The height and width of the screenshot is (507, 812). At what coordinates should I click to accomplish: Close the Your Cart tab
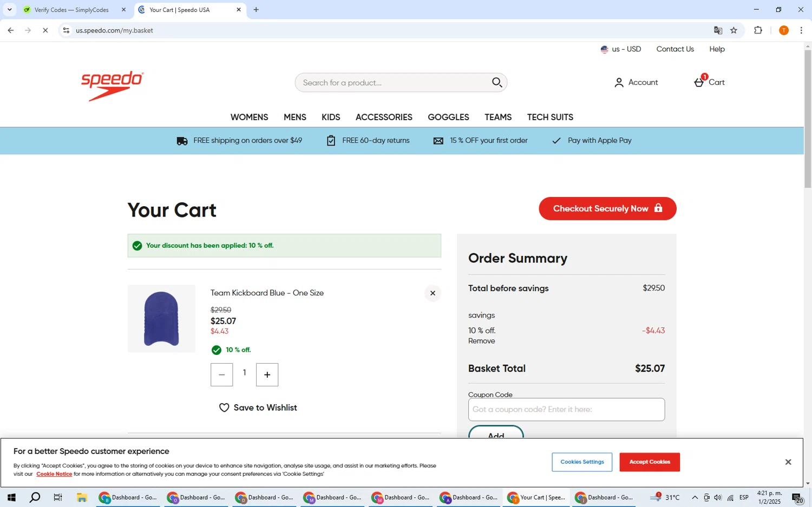point(239,10)
